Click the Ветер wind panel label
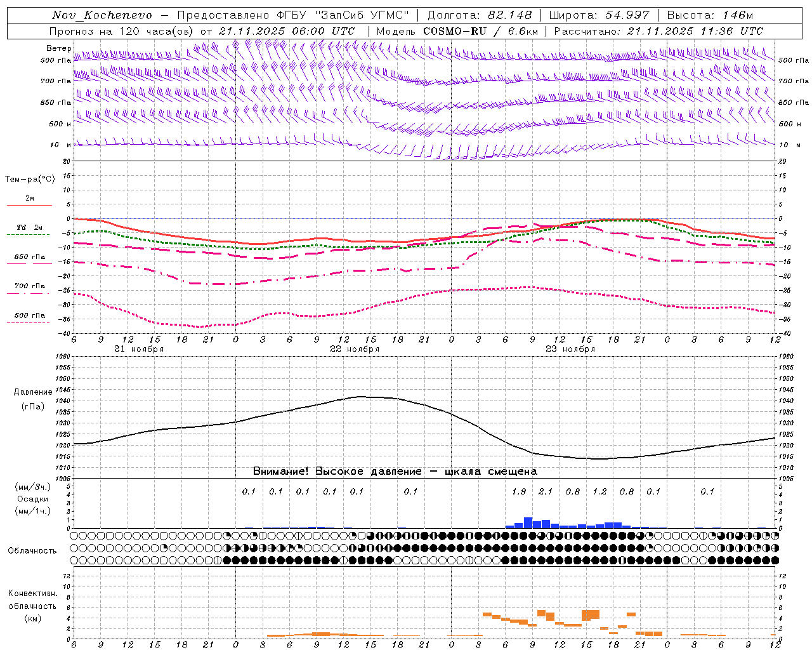This screenshot has width=812, height=650. coord(58,48)
